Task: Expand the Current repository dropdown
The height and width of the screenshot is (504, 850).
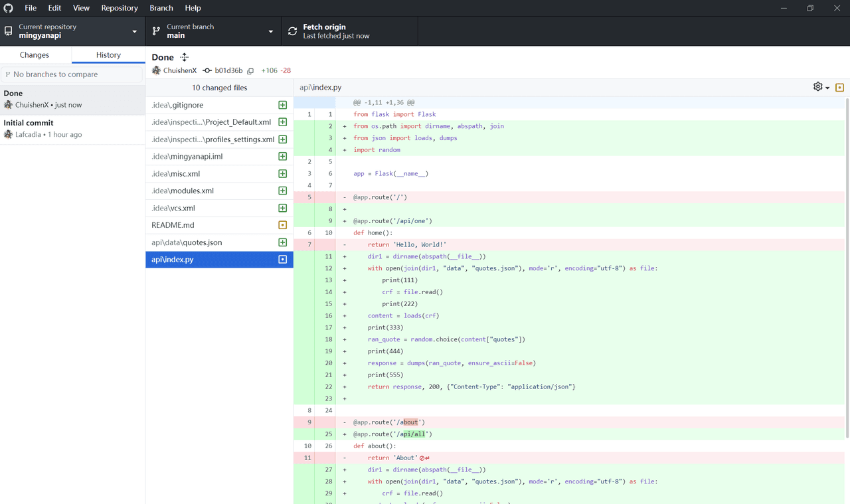Action: tap(72, 31)
